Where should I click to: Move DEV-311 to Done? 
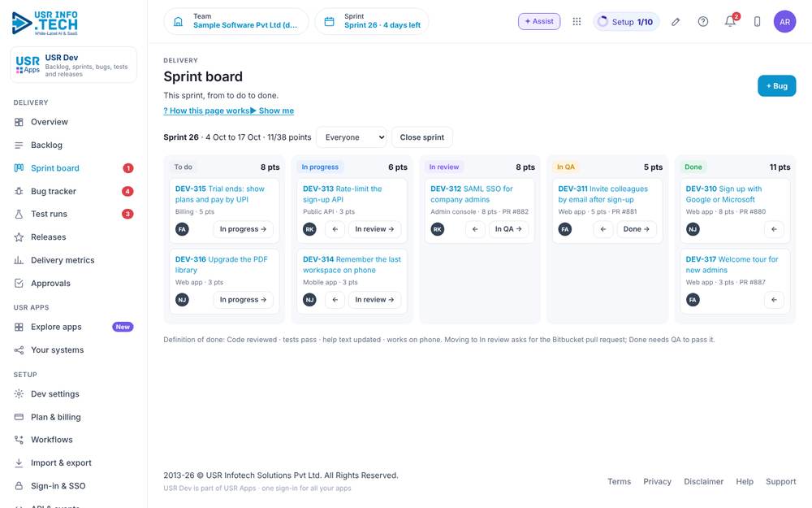(x=637, y=229)
